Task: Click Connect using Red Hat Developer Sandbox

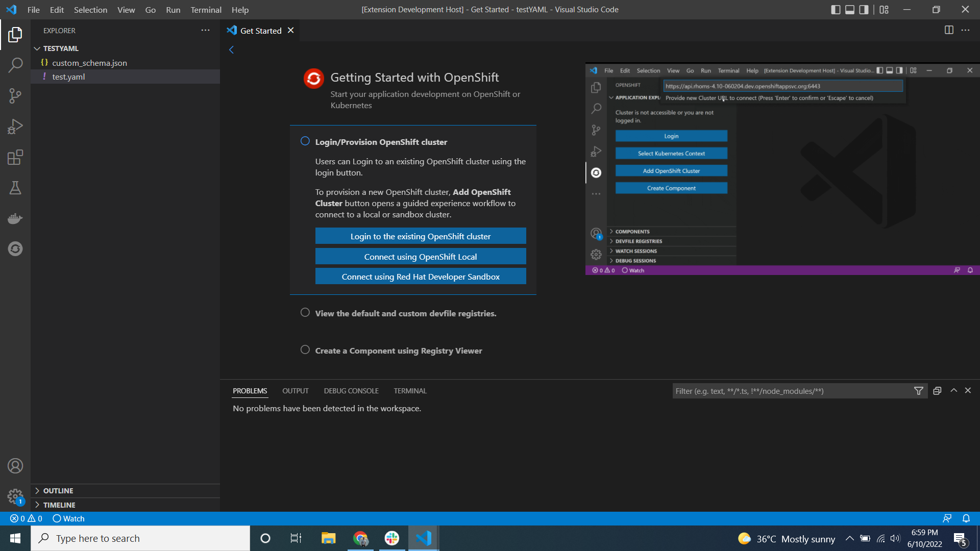Action: click(420, 277)
